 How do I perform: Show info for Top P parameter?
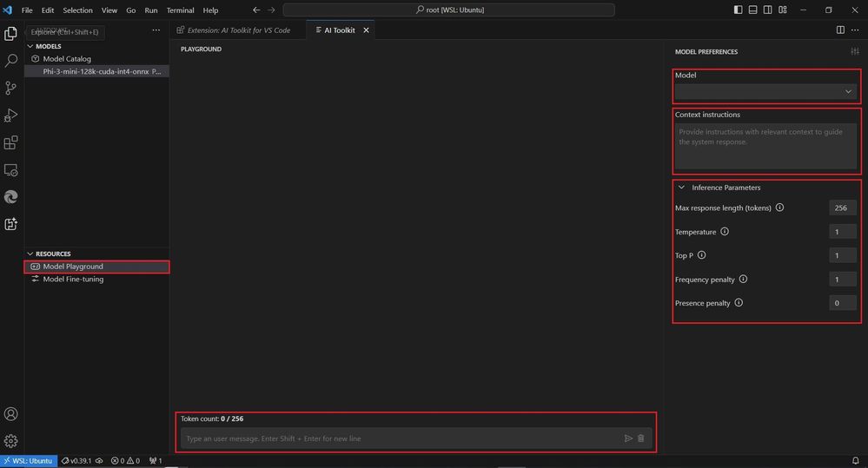[701, 255]
